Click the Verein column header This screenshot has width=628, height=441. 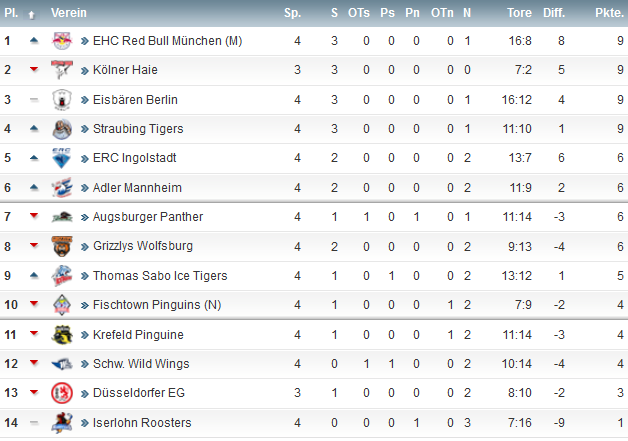[68, 13]
